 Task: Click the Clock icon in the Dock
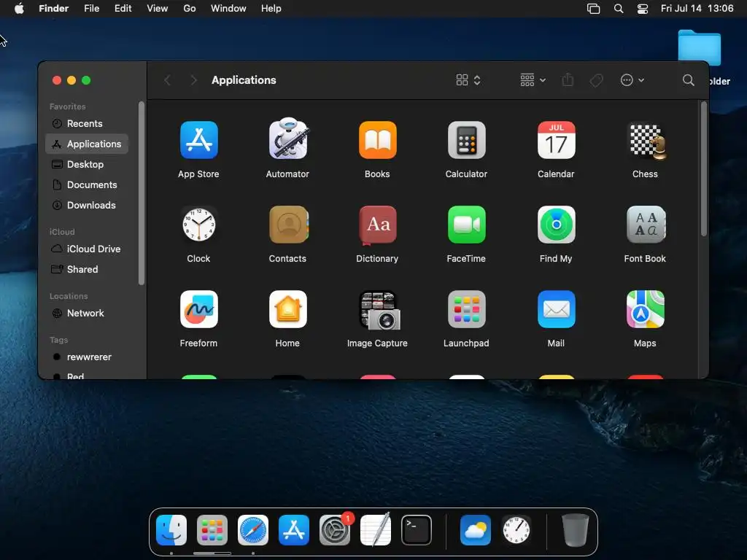click(516, 530)
